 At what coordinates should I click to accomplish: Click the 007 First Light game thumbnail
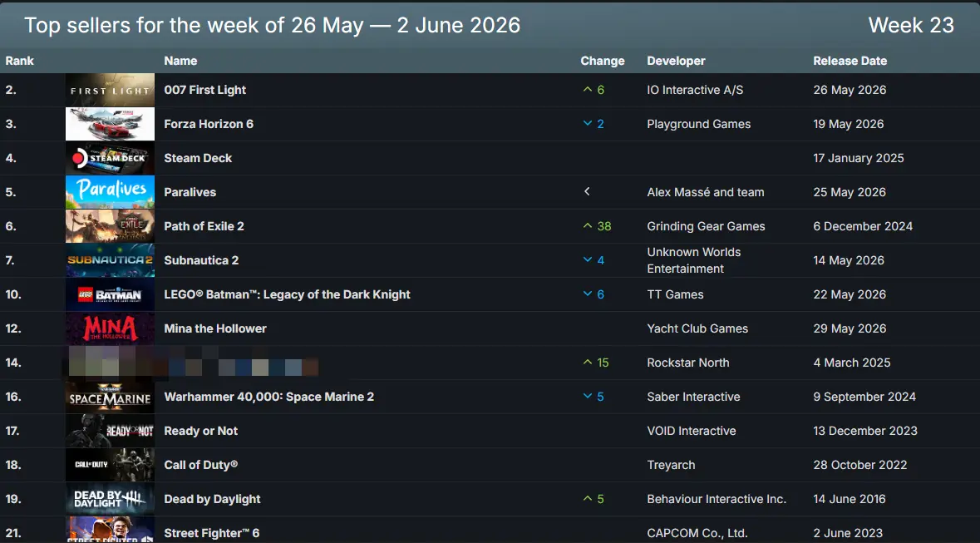[x=110, y=90]
